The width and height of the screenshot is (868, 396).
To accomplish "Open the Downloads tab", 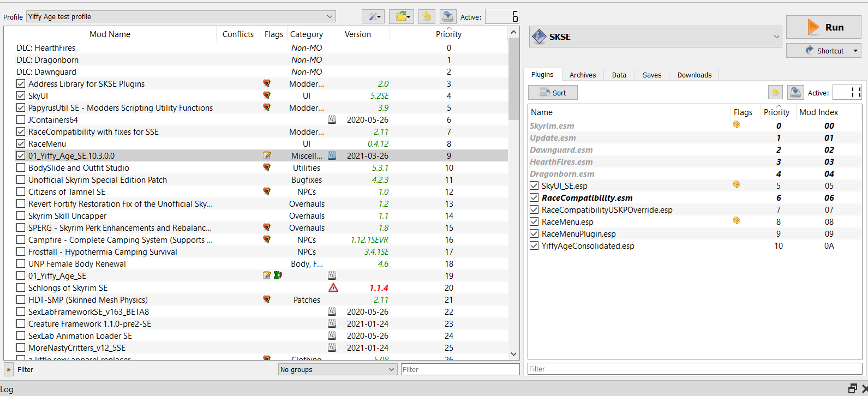I will [x=695, y=75].
